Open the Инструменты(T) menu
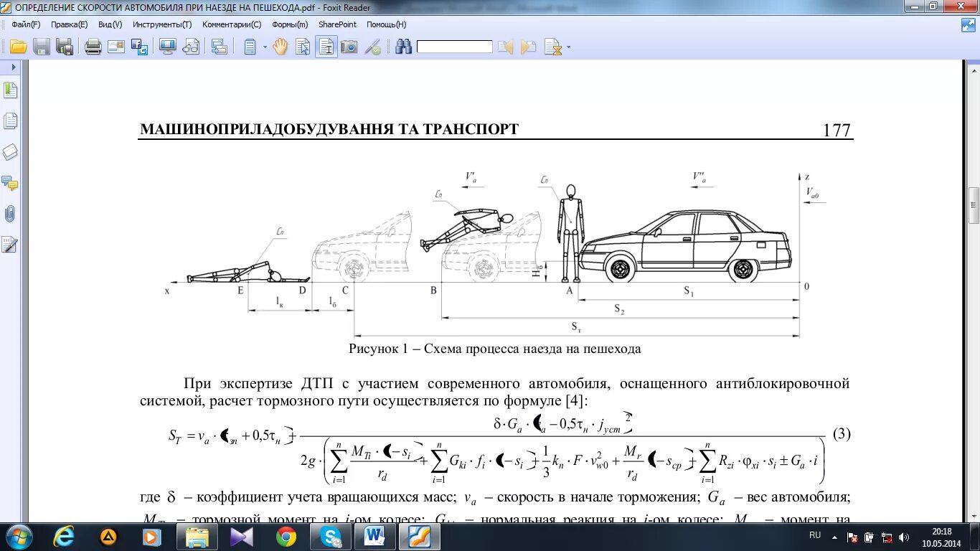 162,24
